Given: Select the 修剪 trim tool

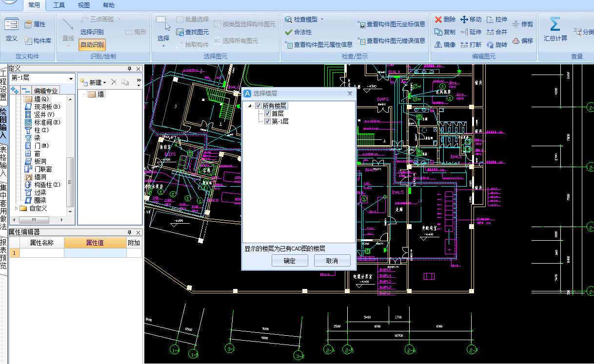Looking at the screenshot, I should [523, 24].
